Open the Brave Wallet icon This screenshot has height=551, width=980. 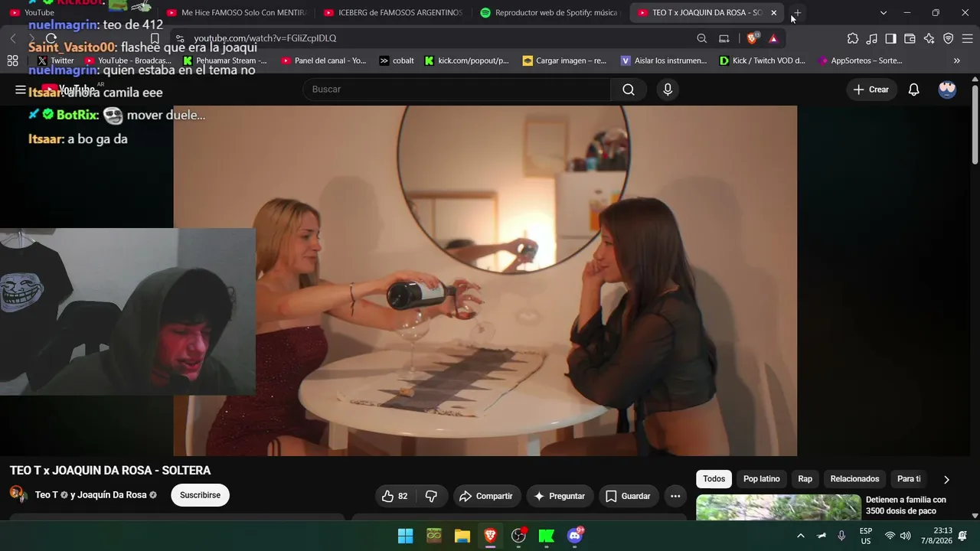(x=910, y=38)
